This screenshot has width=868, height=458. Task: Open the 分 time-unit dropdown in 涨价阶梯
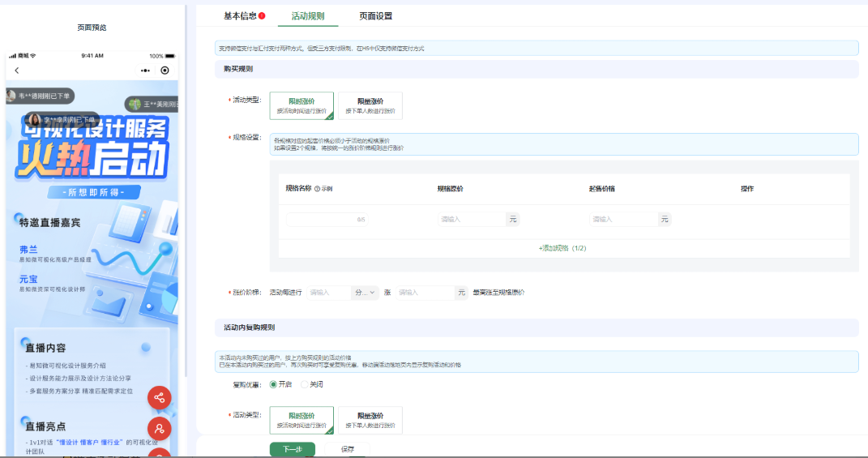[x=365, y=293]
